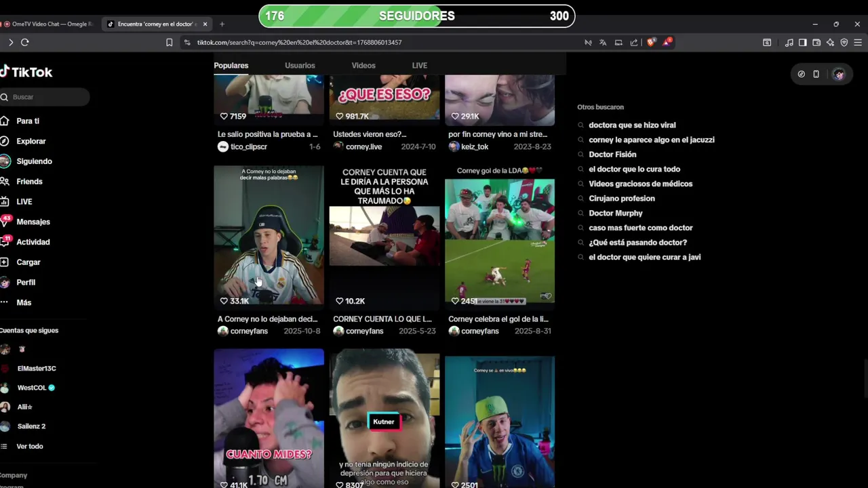Image resolution: width=868 pixels, height=488 pixels.
Task: Open tico_clipscr profile link
Action: pos(248,146)
